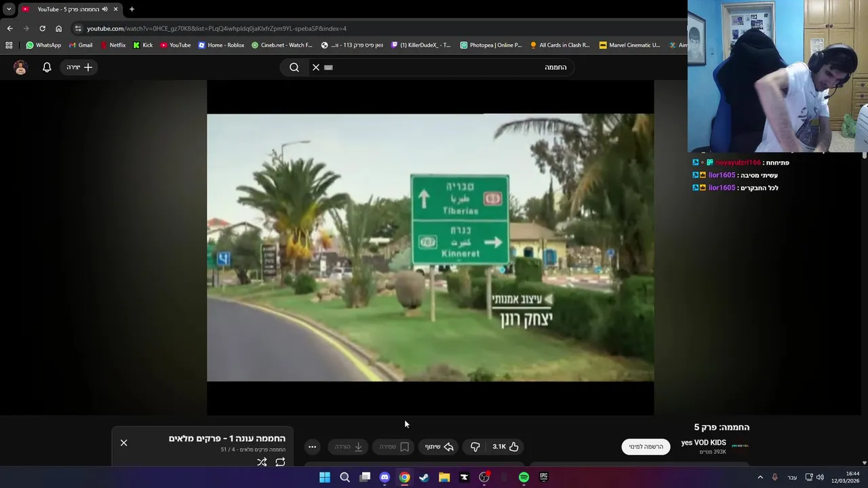
Task: Click the yes VOD KIDS channel avatar
Action: tap(741, 446)
